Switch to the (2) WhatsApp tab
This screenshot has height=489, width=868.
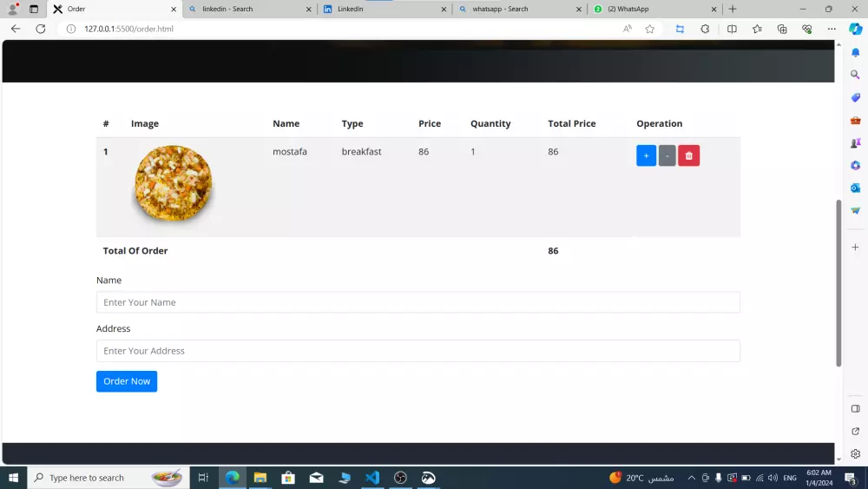click(654, 9)
